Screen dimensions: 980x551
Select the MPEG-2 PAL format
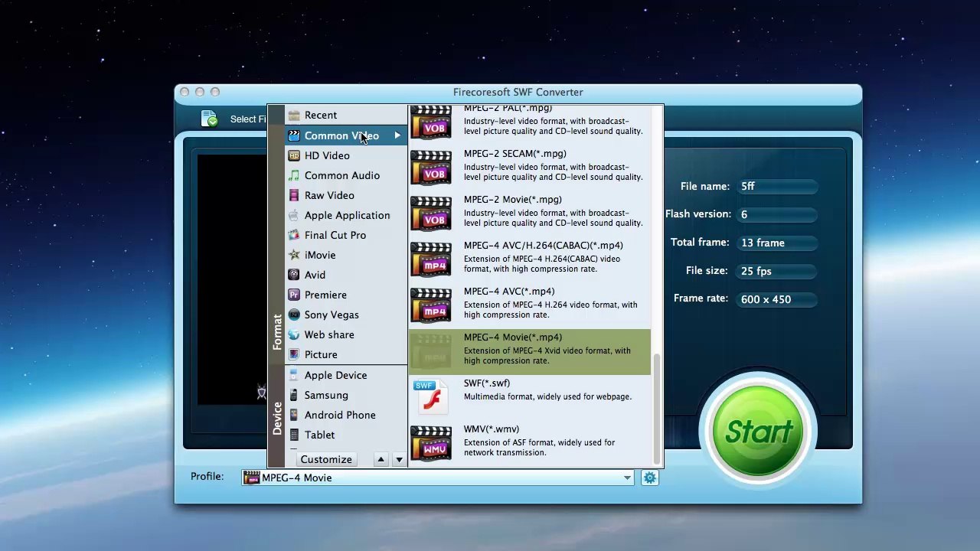pyautogui.click(x=530, y=121)
